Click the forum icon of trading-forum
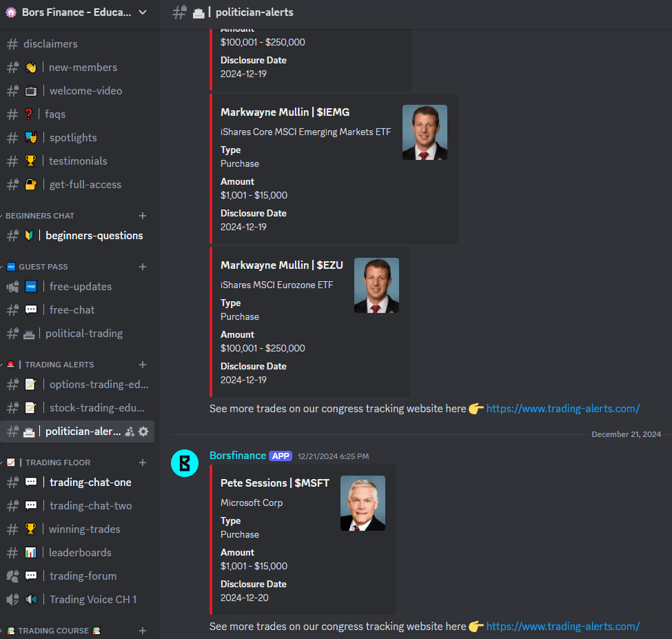The width and height of the screenshot is (672, 639). click(x=12, y=576)
